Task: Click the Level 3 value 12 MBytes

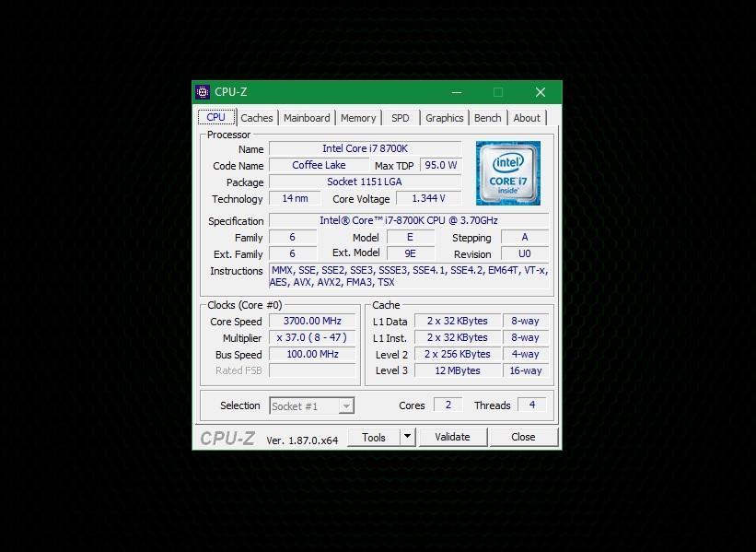Action: click(457, 370)
